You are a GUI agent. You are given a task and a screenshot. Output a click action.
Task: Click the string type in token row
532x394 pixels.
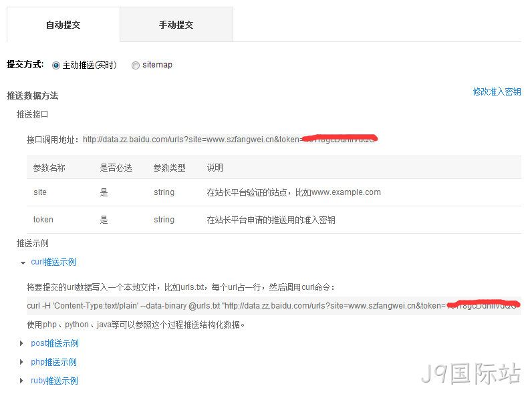click(164, 220)
